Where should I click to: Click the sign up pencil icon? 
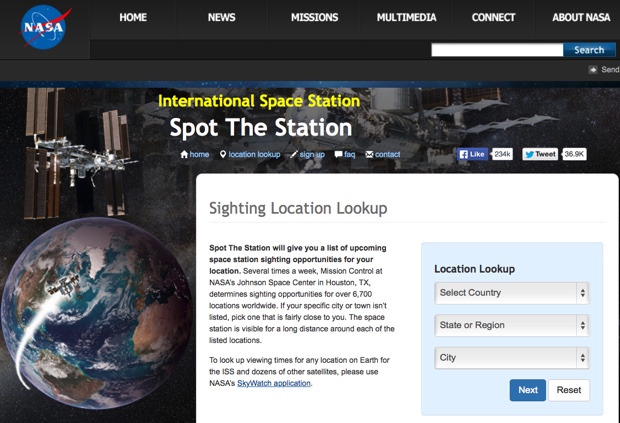click(x=294, y=154)
